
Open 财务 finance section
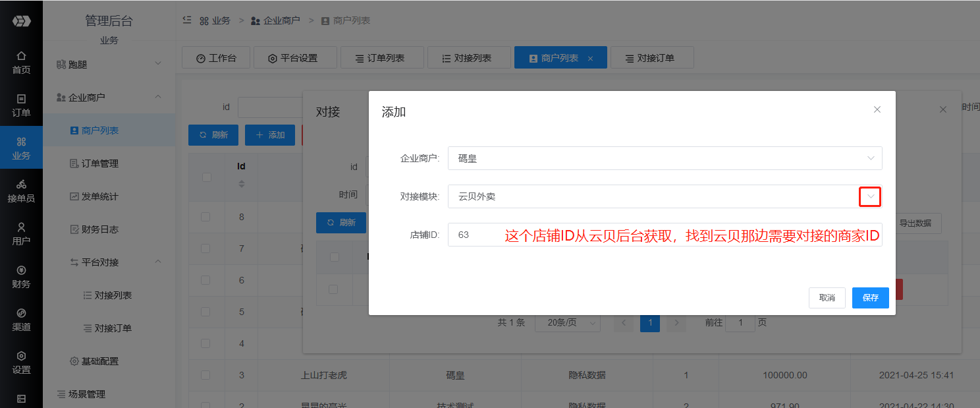21,276
